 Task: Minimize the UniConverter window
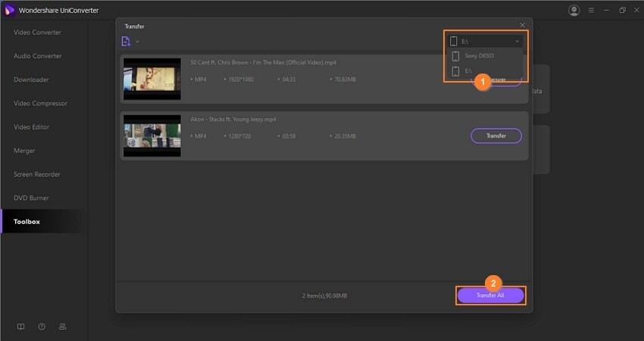tap(606, 11)
